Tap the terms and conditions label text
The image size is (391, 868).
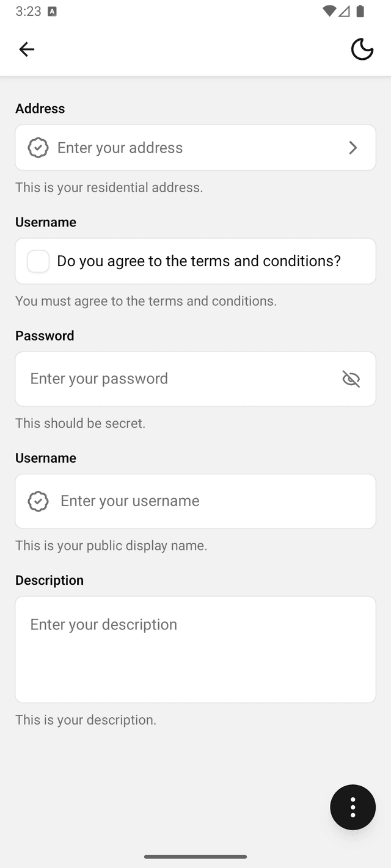[x=199, y=261]
